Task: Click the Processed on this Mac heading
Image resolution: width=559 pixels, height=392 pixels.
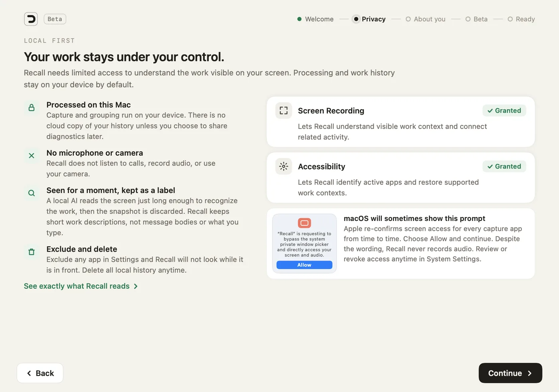Action: pos(89,105)
